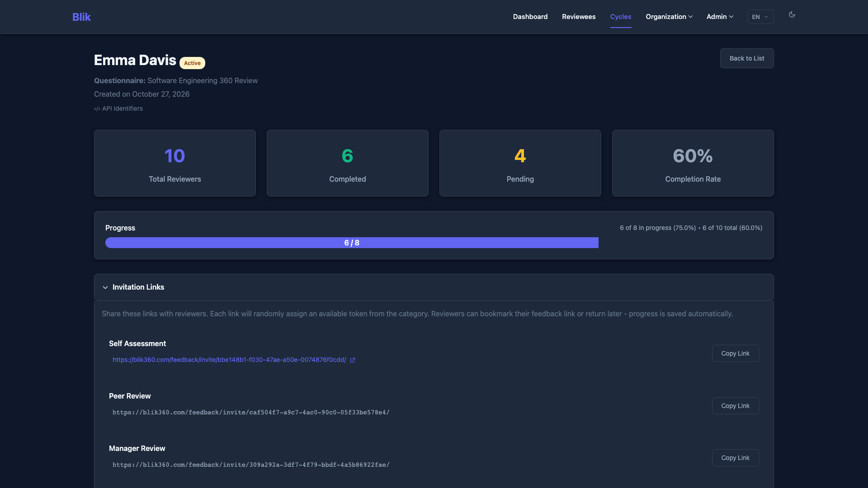This screenshot has height=488, width=868.
Task: Click the 6 / 8 progress bar
Action: point(352,243)
